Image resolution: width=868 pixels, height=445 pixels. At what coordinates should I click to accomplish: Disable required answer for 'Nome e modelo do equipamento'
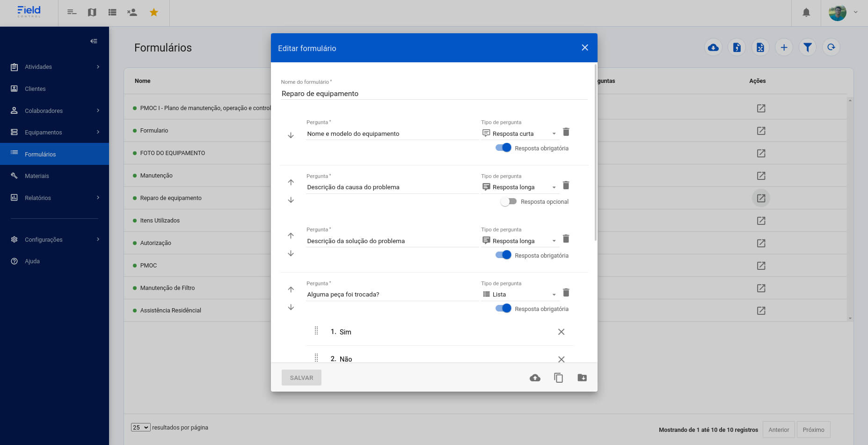pyautogui.click(x=503, y=148)
